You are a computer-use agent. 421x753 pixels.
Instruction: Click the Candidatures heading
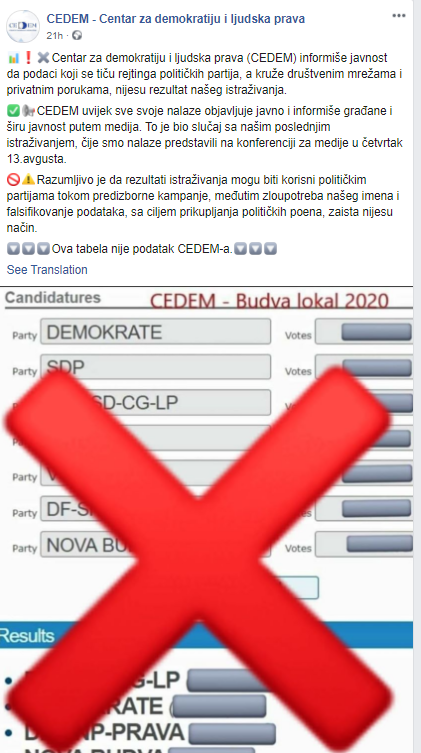pyautogui.click(x=53, y=297)
